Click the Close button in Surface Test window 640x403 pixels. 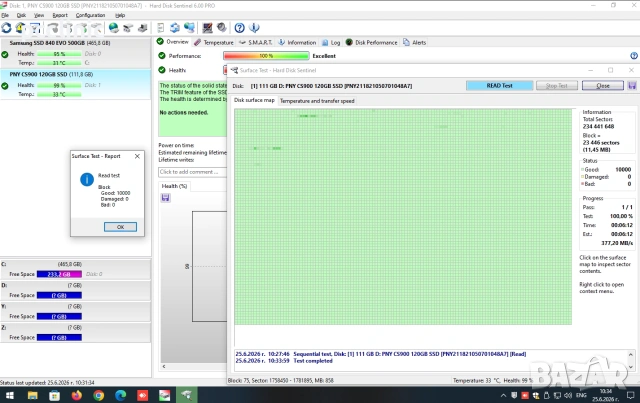(603, 86)
